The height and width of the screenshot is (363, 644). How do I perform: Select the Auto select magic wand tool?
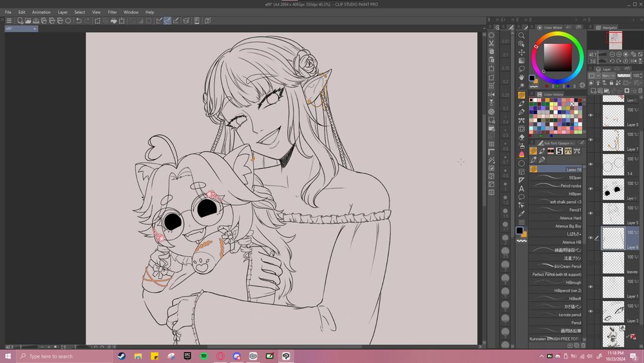521,86
